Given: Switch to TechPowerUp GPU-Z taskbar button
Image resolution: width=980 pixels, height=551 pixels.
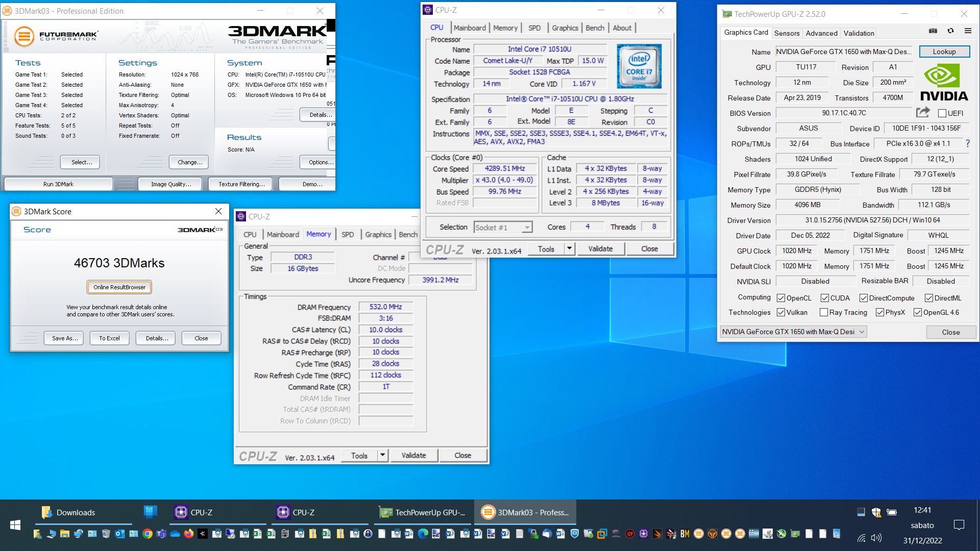Looking at the screenshot, I should pos(422,512).
